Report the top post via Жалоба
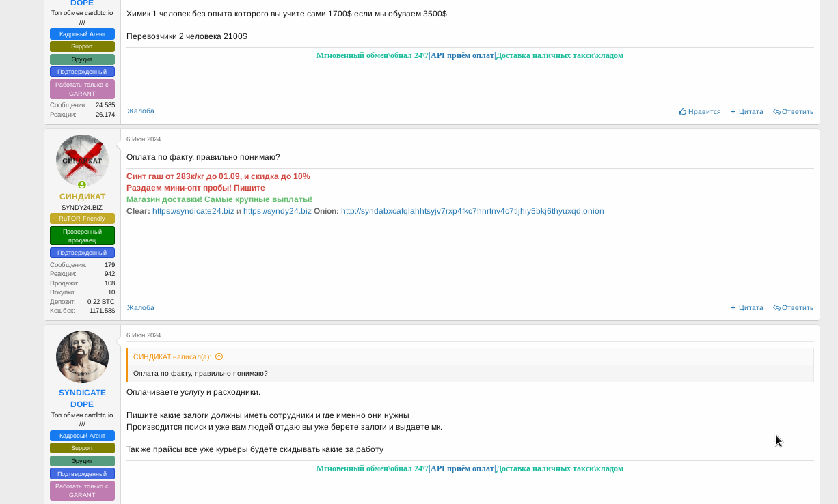This screenshot has height=504, width=838. (141, 111)
